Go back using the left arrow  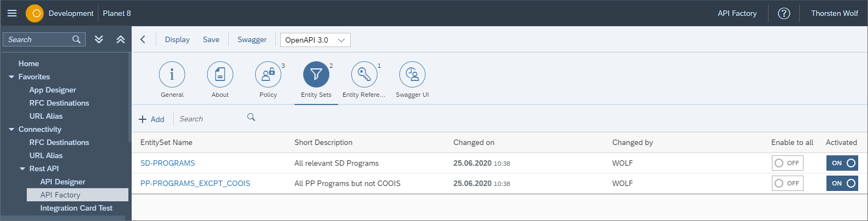click(x=143, y=39)
